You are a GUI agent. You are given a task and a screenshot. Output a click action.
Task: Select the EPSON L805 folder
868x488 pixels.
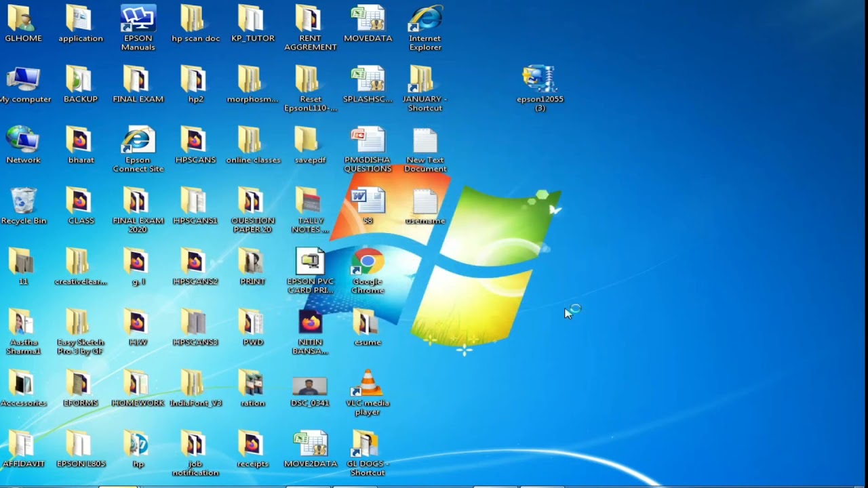click(80, 449)
